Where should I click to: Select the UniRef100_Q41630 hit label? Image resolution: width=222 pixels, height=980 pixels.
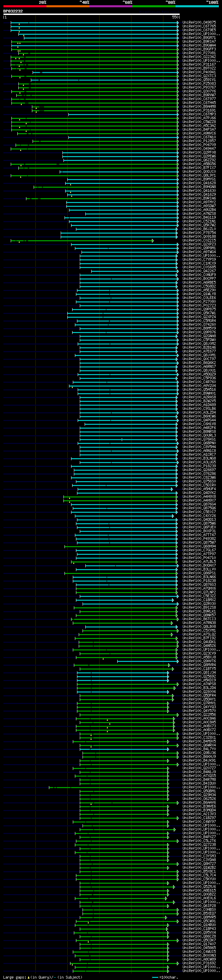[199, 191]
